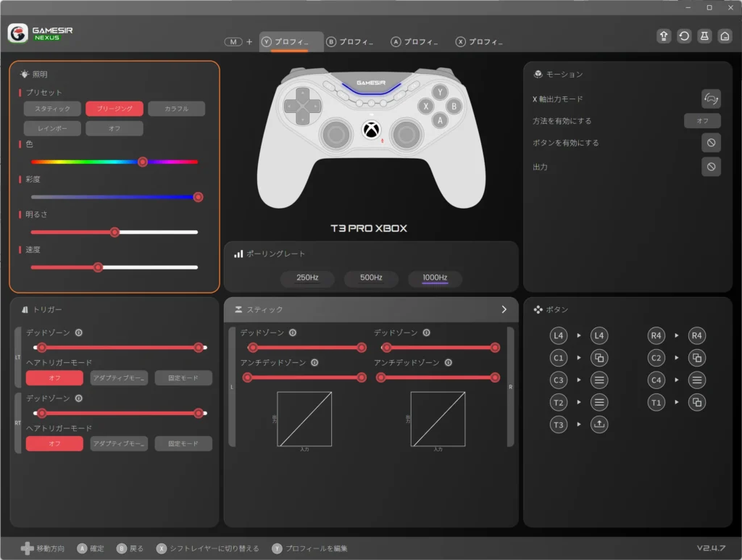Click the M mode pill tab

tap(233, 41)
